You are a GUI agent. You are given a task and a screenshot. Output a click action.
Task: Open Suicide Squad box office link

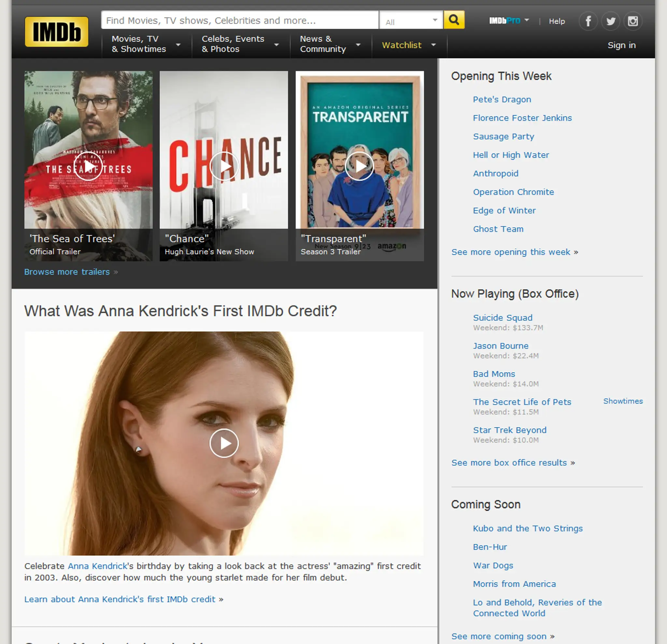tap(502, 318)
